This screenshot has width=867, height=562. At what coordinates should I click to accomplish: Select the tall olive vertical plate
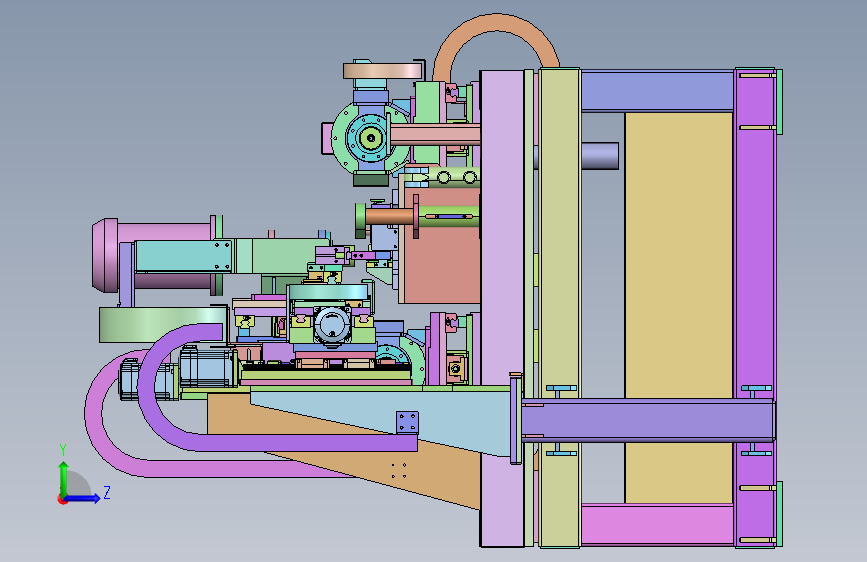(560, 308)
